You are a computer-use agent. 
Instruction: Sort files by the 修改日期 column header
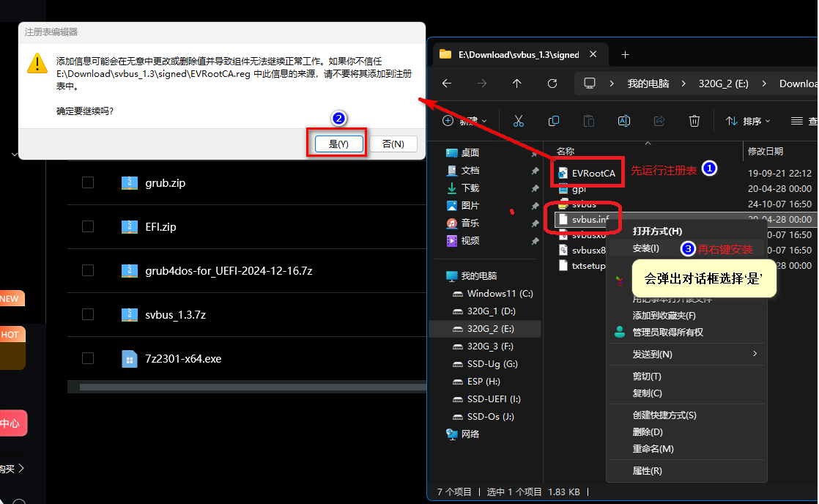(766, 152)
